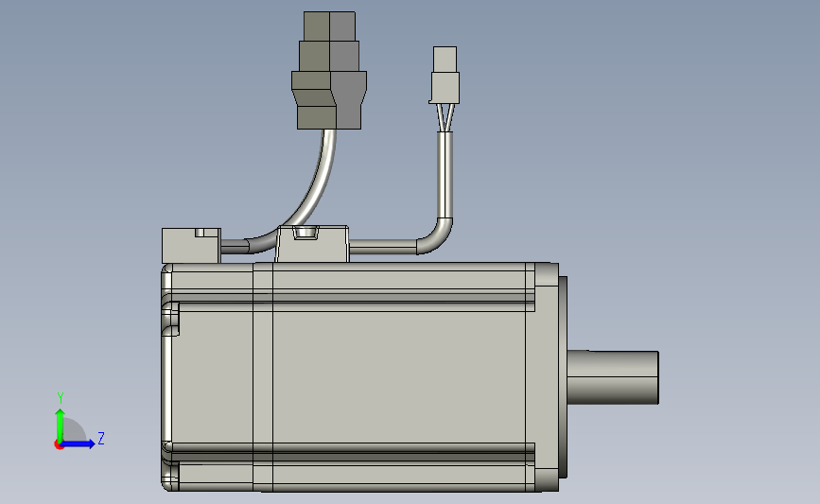Click the red origin dot of triad
Image resolution: width=820 pixels, height=504 pixels.
pyautogui.click(x=59, y=445)
